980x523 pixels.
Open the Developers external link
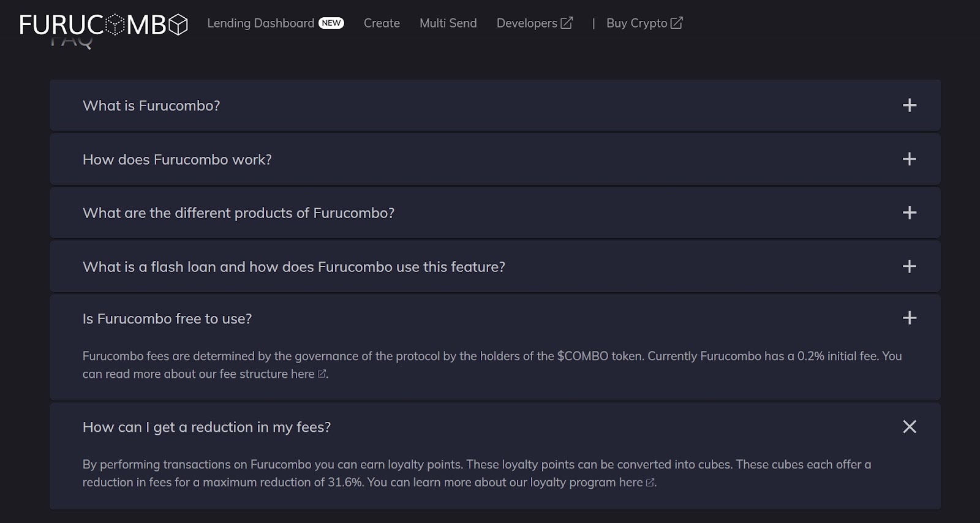click(x=534, y=23)
